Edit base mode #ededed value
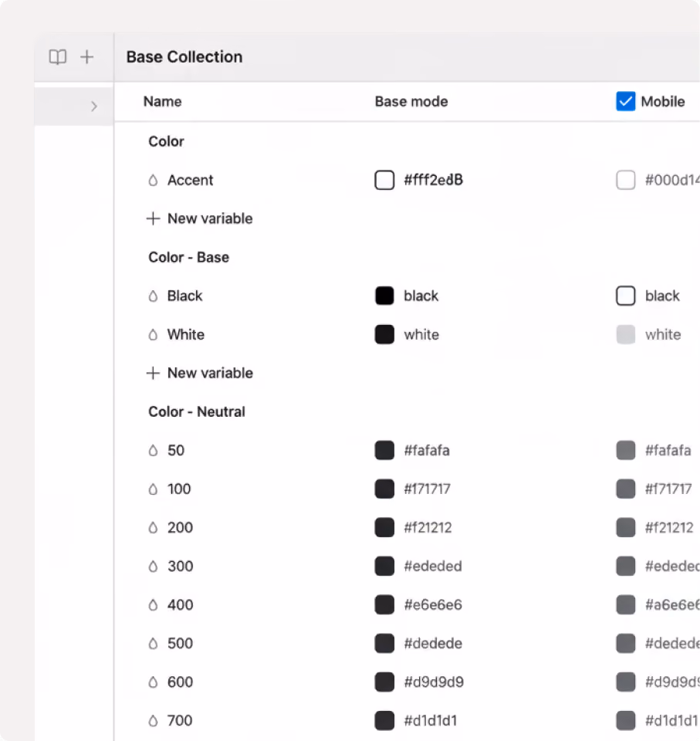700x741 pixels. coord(433,566)
